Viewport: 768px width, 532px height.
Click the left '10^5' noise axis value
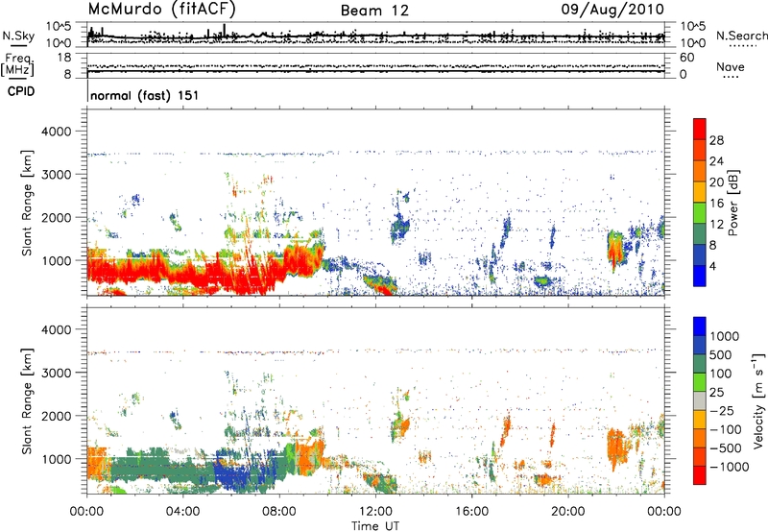(59, 27)
